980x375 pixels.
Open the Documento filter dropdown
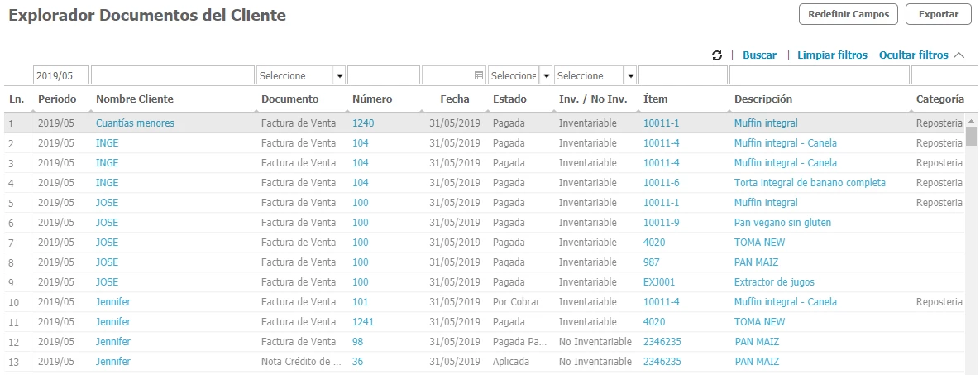pos(338,75)
